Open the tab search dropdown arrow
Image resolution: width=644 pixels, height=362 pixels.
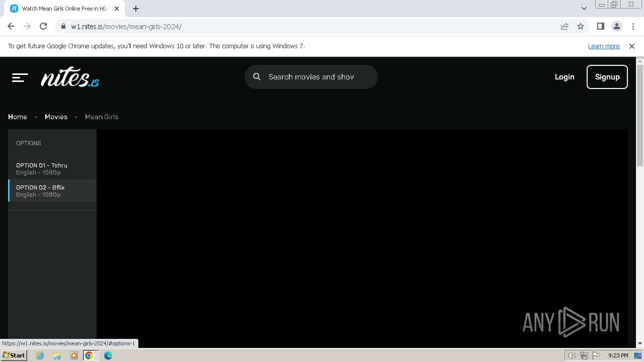(x=584, y=9)
